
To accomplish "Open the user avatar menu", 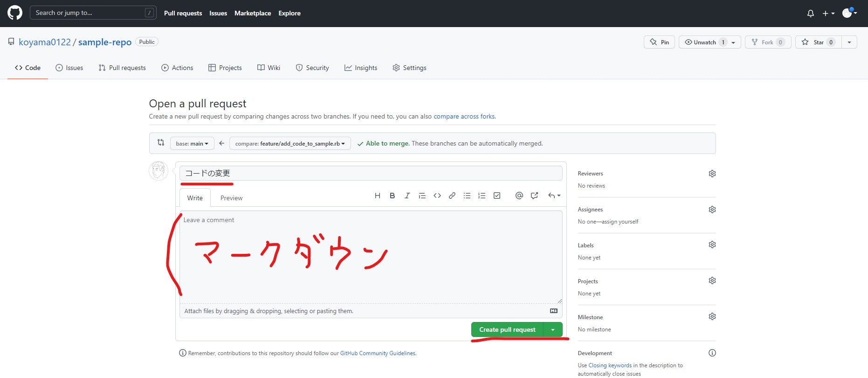I will tap(849, 13).
